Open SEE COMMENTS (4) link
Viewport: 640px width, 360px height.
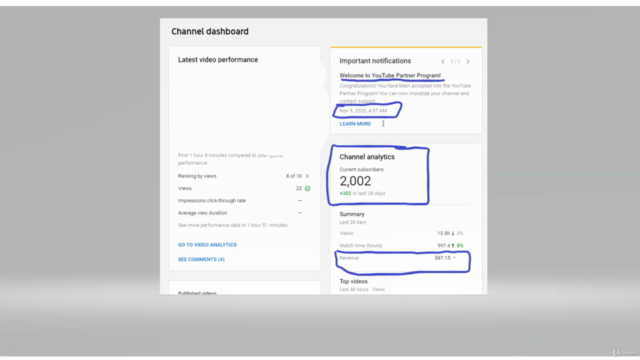pos(201,259)
